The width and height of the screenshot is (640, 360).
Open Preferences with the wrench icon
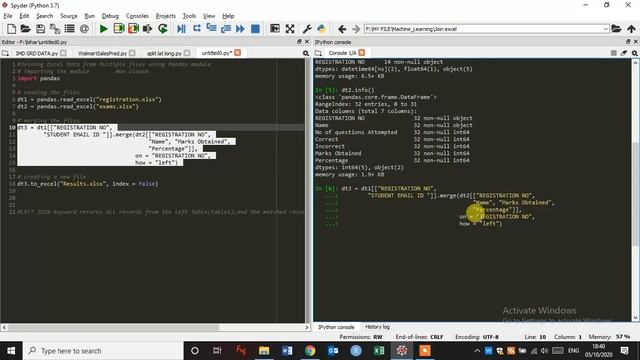point(307,29)
